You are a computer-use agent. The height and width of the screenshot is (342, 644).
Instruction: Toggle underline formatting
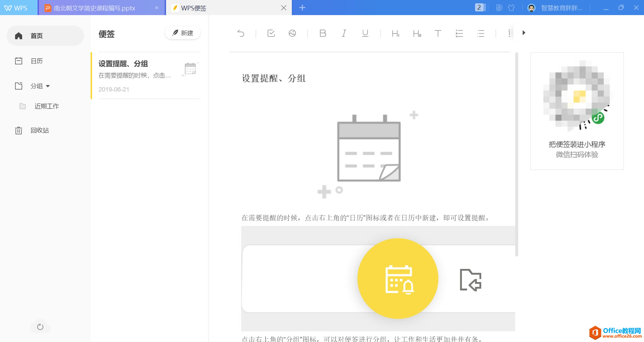[x=365, y=33]
